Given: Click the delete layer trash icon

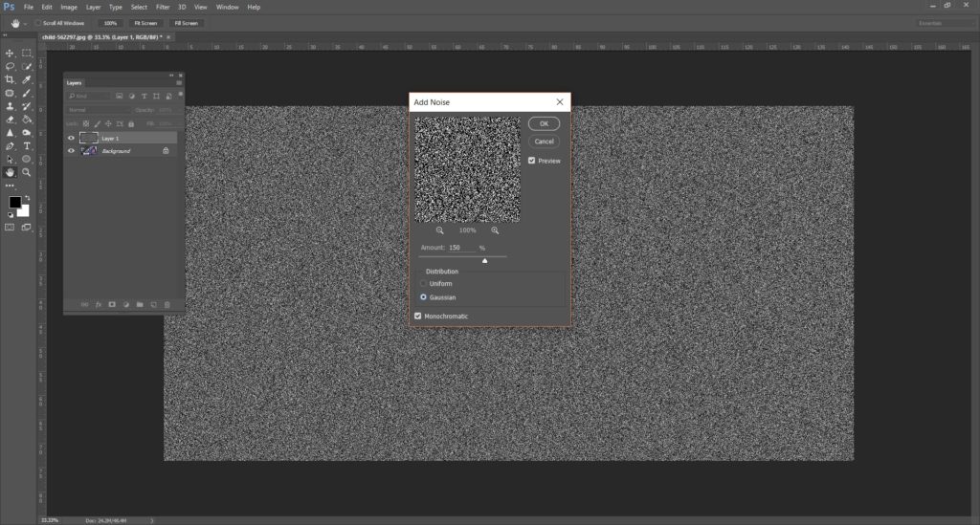Looking at the screenshot, I should pos(167,304).
